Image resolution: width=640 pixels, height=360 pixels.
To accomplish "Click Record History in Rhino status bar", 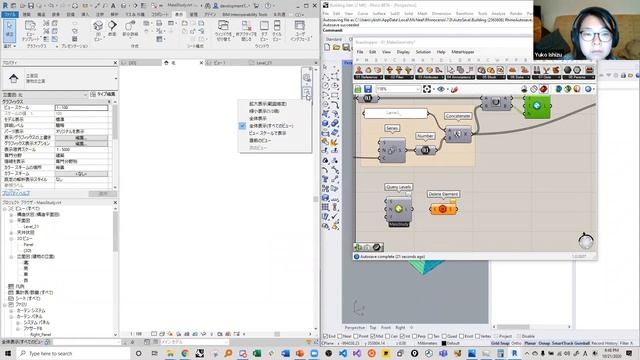I will (604, 343).
